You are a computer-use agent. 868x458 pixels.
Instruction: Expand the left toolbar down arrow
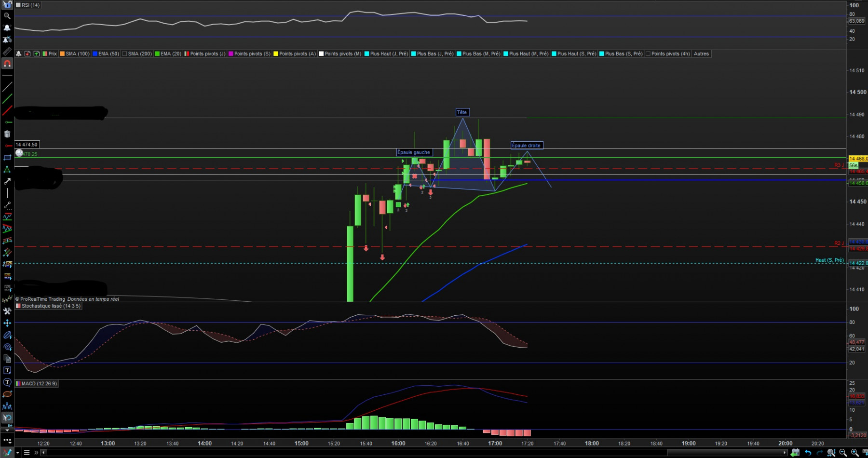[x=7, y=430]
